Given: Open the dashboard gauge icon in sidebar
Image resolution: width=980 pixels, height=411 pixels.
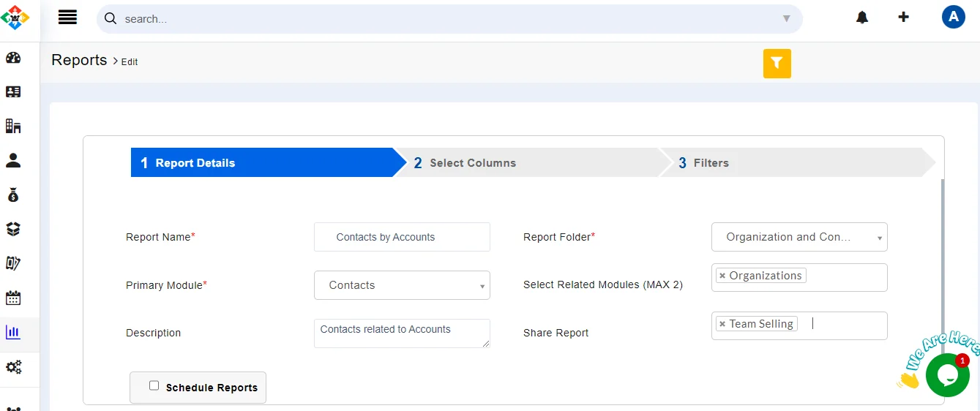Looking at the screenshot, I should [x=13, y=58].
